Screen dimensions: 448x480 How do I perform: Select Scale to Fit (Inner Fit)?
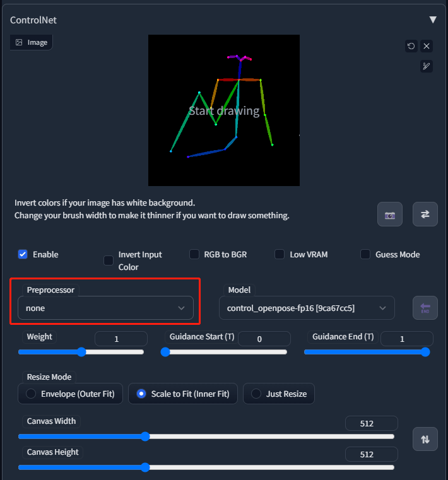[x=183, y=394]
